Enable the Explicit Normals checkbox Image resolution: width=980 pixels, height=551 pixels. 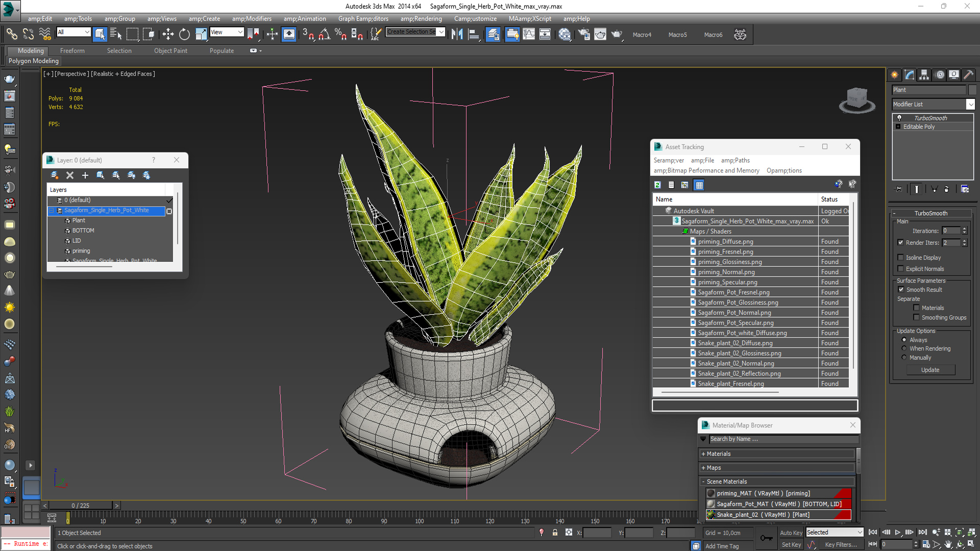[900, 269]
